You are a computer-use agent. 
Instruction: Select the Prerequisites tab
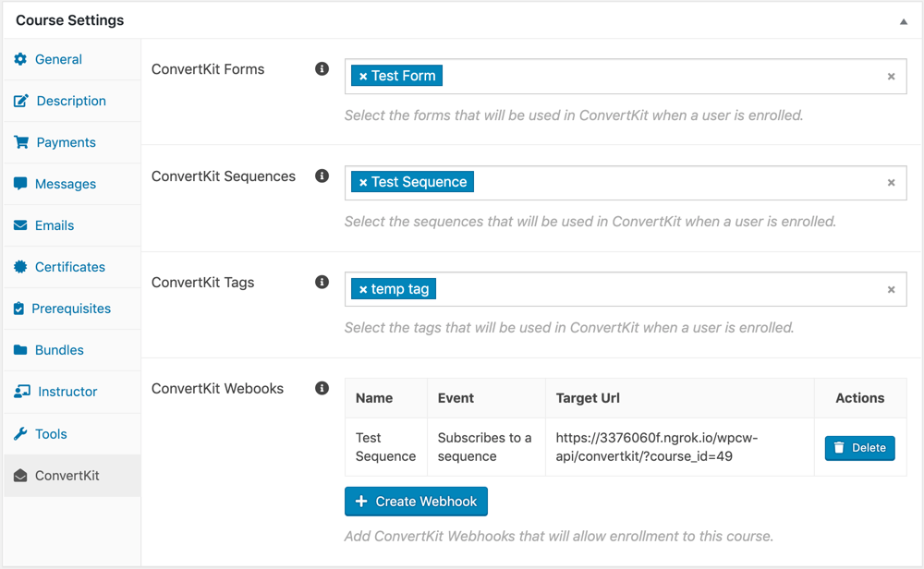(70, 309)
